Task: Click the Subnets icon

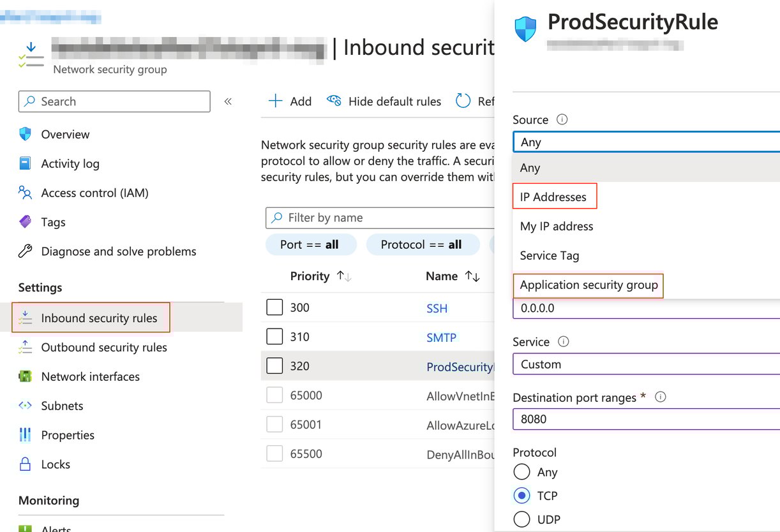Action: [25, 406]
